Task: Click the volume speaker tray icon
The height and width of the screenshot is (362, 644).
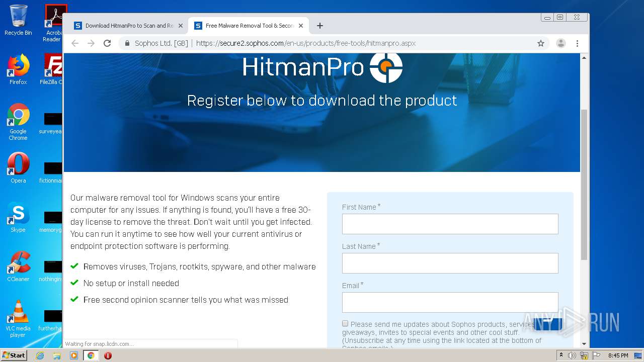Action: click(x=572, y=355)
